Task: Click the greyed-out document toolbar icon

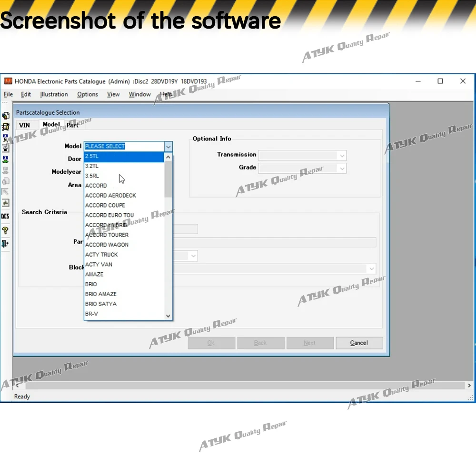Action: point(6,181)
